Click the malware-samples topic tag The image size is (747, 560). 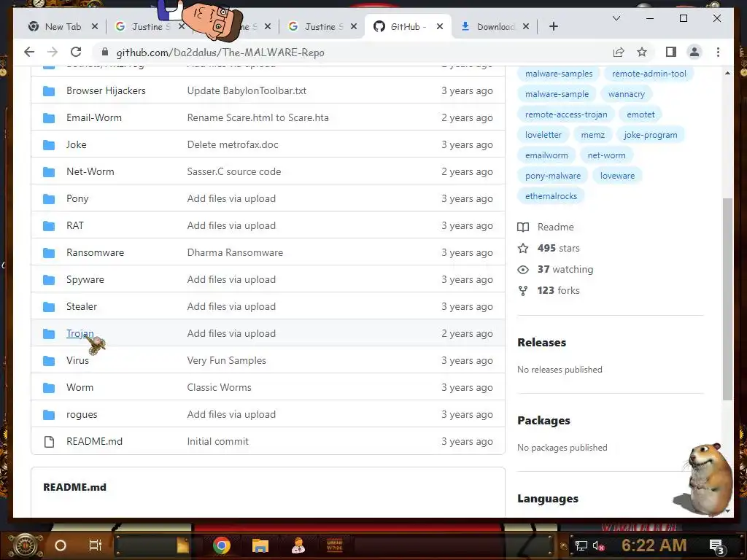tap(559, 74)
